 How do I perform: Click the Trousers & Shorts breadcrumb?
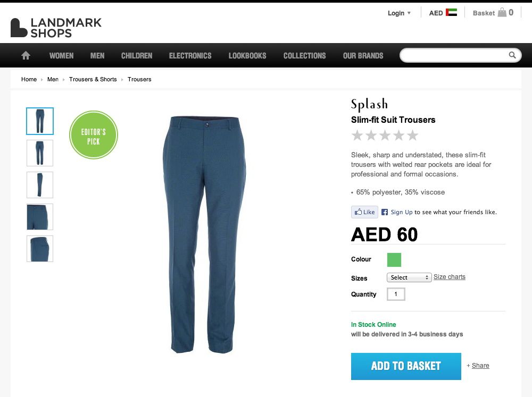coord(93,79)
